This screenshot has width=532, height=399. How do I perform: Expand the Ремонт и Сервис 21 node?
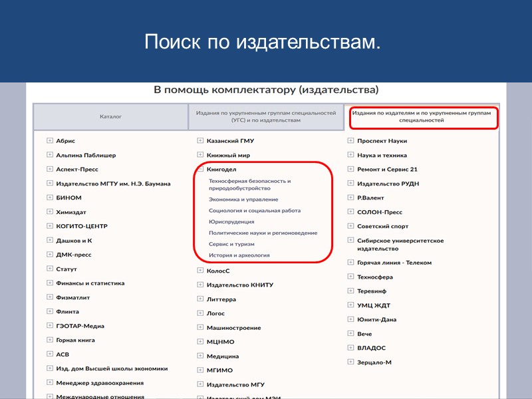[x=350, y=169]
